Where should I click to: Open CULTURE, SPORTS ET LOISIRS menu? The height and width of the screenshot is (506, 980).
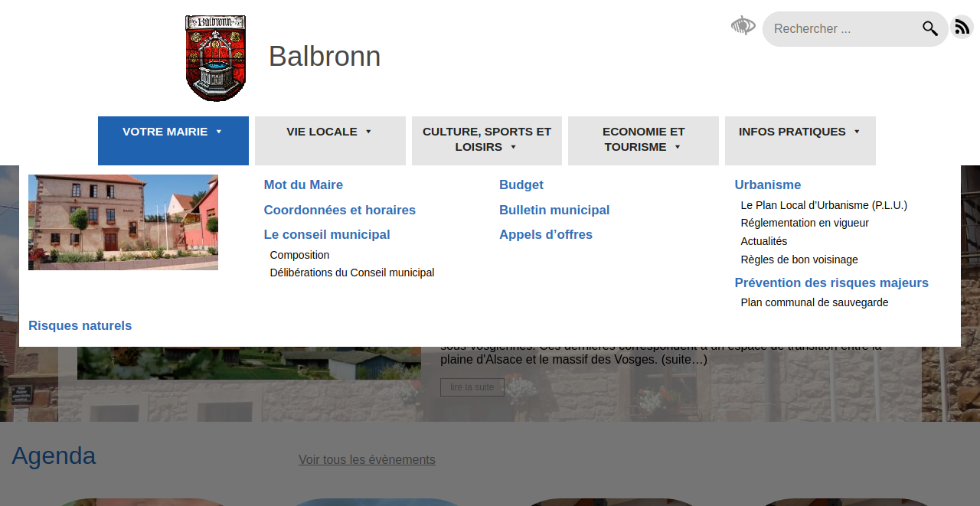pyautogui.click(x=487, y=141)
